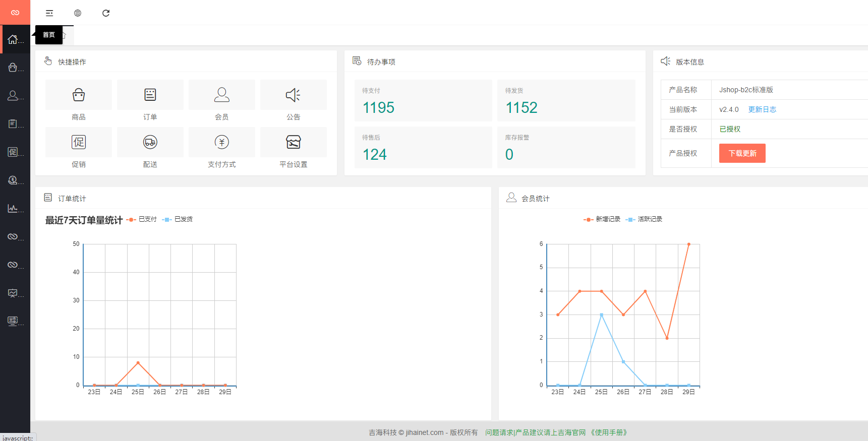Click the 最近7天订单量统计 chart title
The height and width of the screenshot is (441, 868).
[x=84, y=220]
